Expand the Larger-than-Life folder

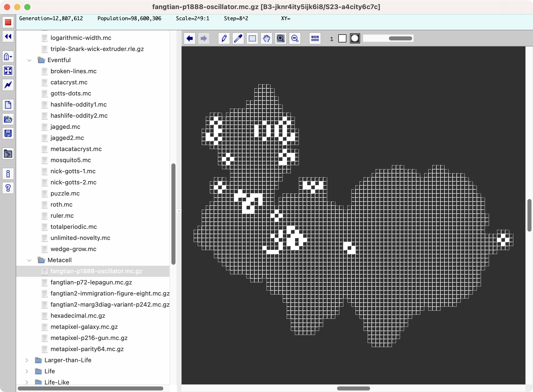(27, 360)
